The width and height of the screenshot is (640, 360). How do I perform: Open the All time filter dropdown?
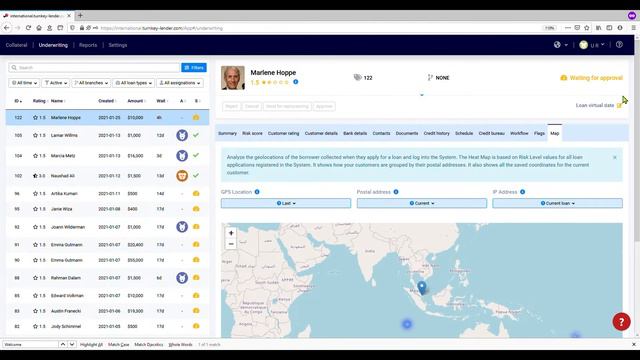coord(24,83)
